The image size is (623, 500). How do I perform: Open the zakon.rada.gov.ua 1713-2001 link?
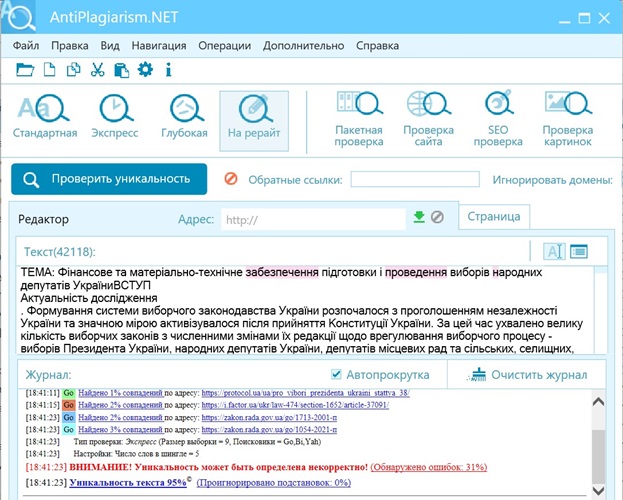pos(269,417)
